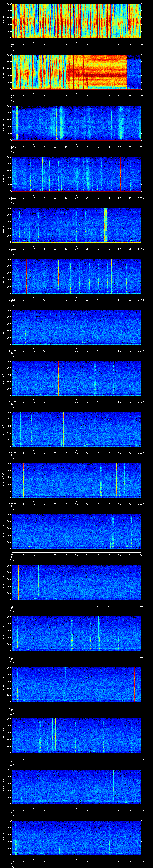Image resolution: width=153 pixels, height=868 pixels.
Task: Click the red vertical spike in the 9:53 panel
Action: click(x=59, y=378)
